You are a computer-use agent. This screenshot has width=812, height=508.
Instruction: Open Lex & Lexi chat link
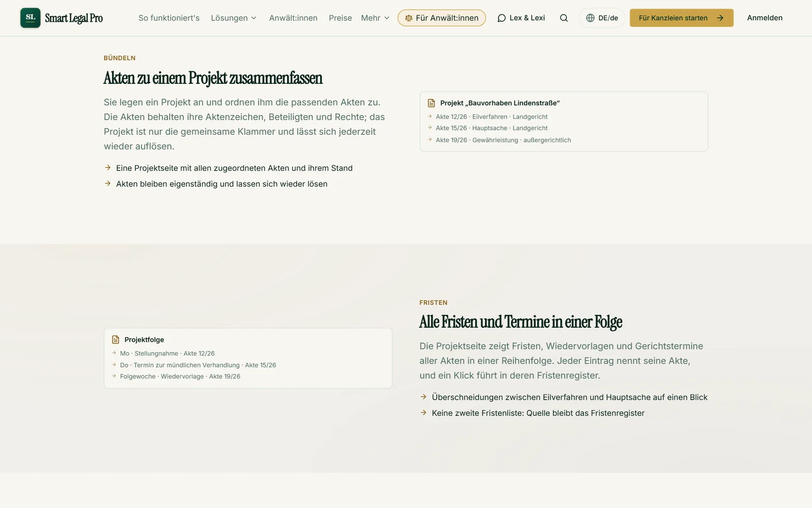(x=521, y=18)
